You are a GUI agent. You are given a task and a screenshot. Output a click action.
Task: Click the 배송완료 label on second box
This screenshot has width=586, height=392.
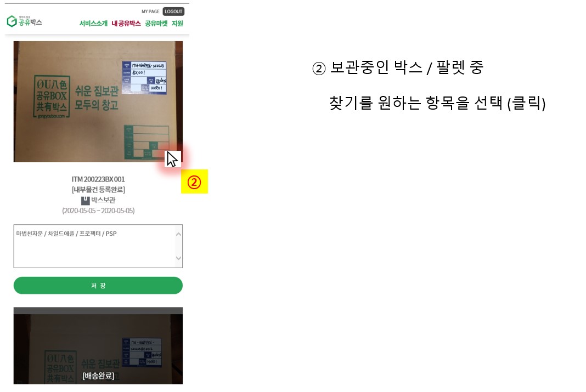point(98,376)
